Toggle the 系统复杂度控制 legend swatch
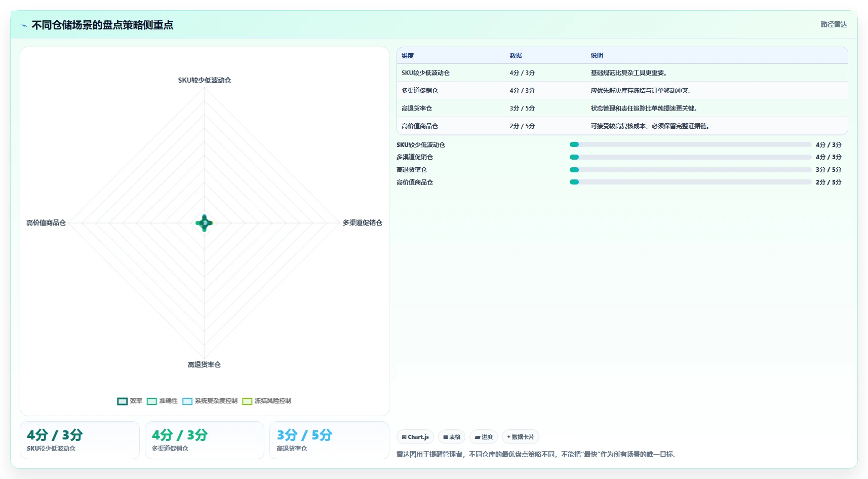The width and height of the screenshot is (868, 479). click(187, 401)
